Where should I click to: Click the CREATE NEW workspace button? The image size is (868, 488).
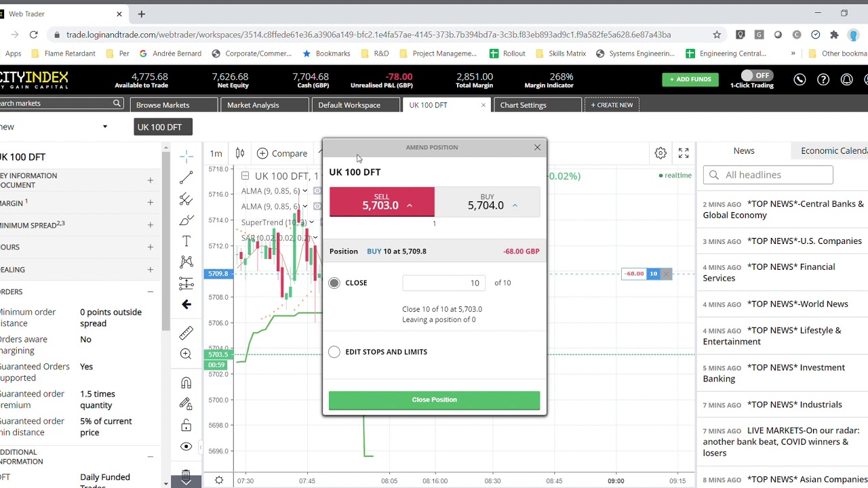[x=612, y=105]
